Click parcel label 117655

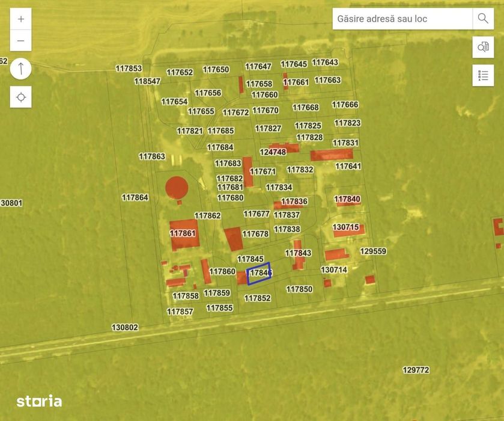coord(201,111)
